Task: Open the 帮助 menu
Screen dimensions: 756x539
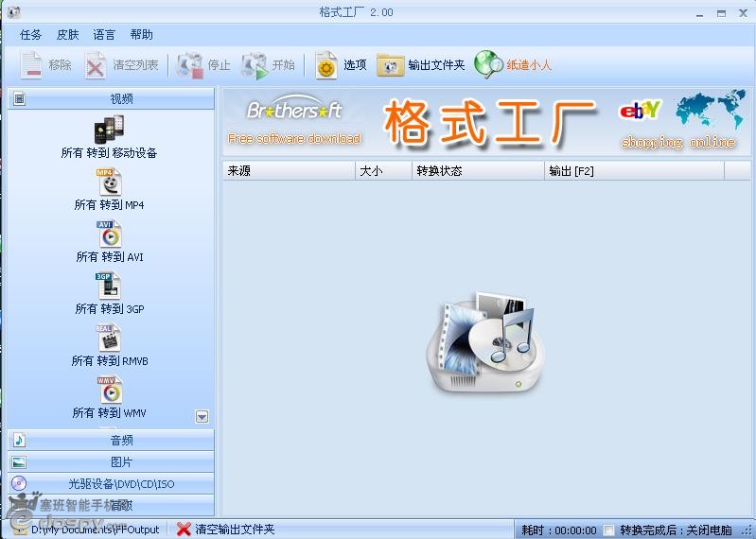Action: point(141,35)
